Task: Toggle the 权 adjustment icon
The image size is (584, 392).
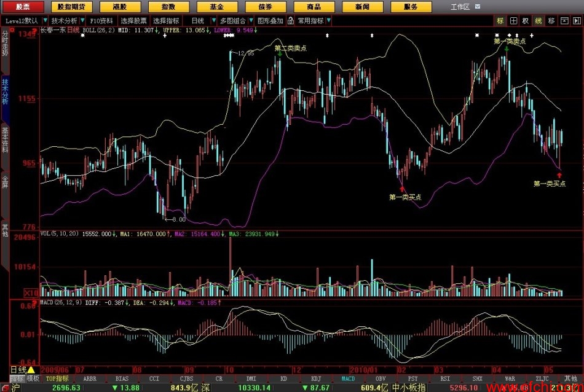Action: click(526, 21)
